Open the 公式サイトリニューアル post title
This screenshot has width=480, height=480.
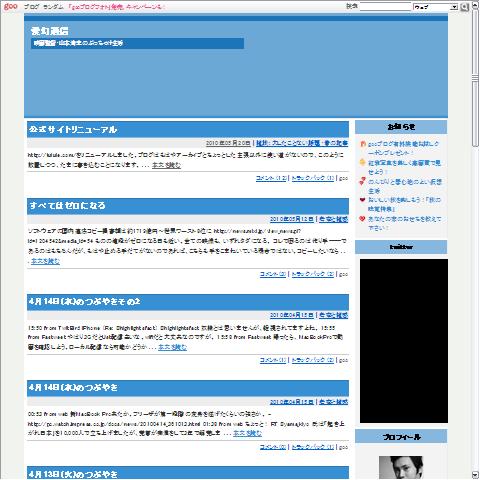coord(73,129)
